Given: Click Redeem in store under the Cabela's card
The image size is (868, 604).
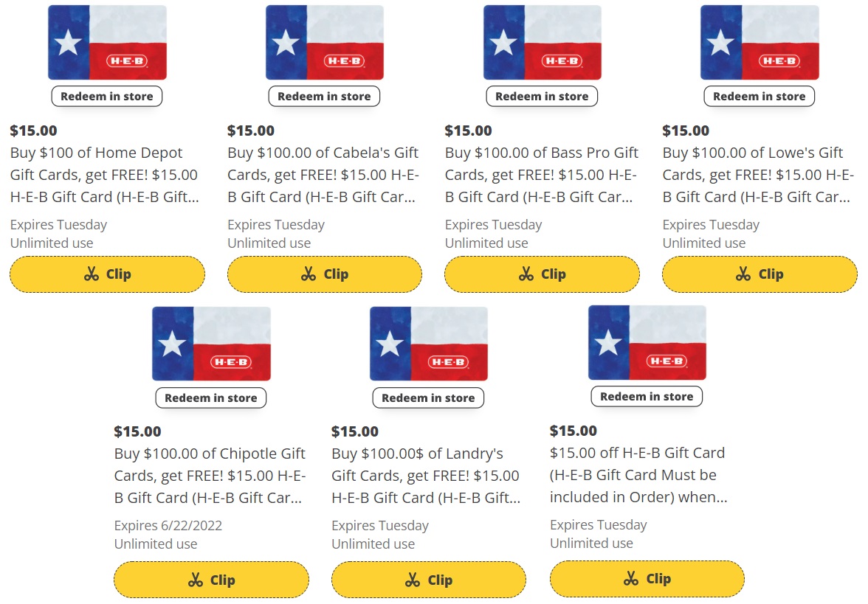Looking at the screenshot, I should coord(324,96).
